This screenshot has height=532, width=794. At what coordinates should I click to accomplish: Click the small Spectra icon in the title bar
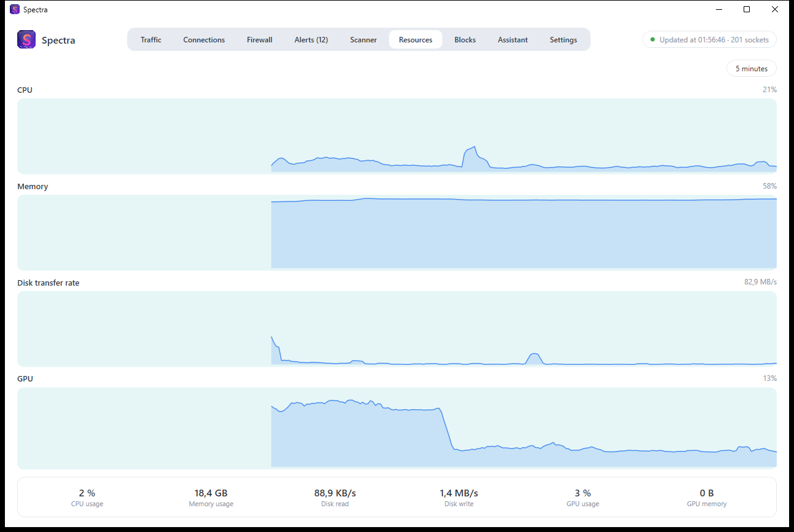click(15, 9)
